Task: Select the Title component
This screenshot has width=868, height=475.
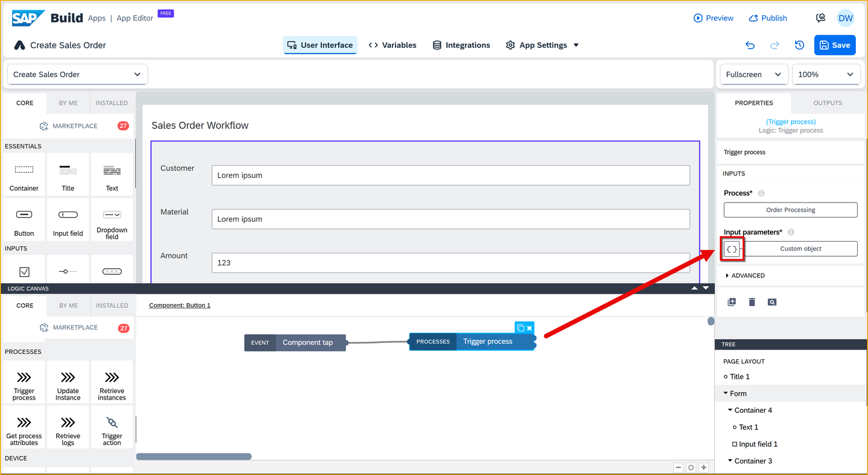Action: pyautogui.click(x=68, y=174)
